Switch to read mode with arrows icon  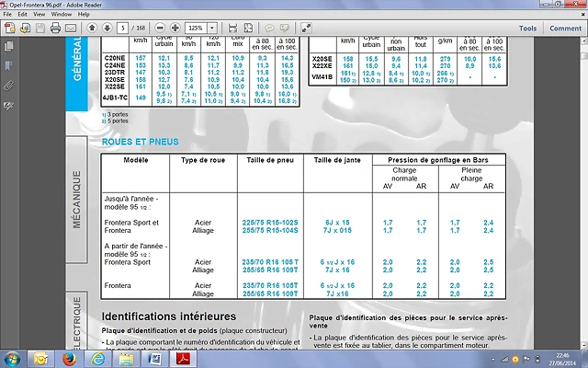[x=306, y=28]
